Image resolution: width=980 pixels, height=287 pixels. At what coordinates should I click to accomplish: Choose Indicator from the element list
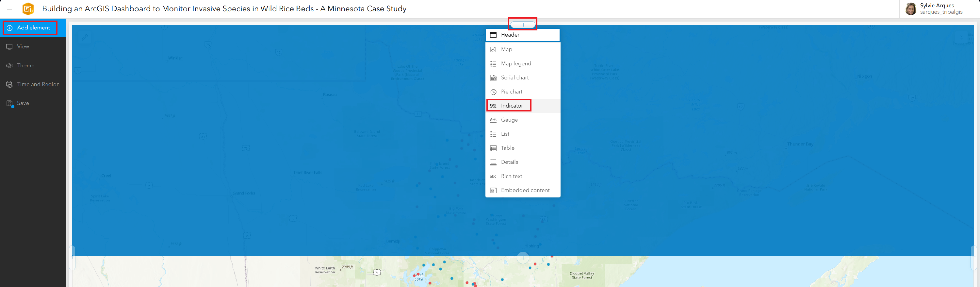pos(523,106)
